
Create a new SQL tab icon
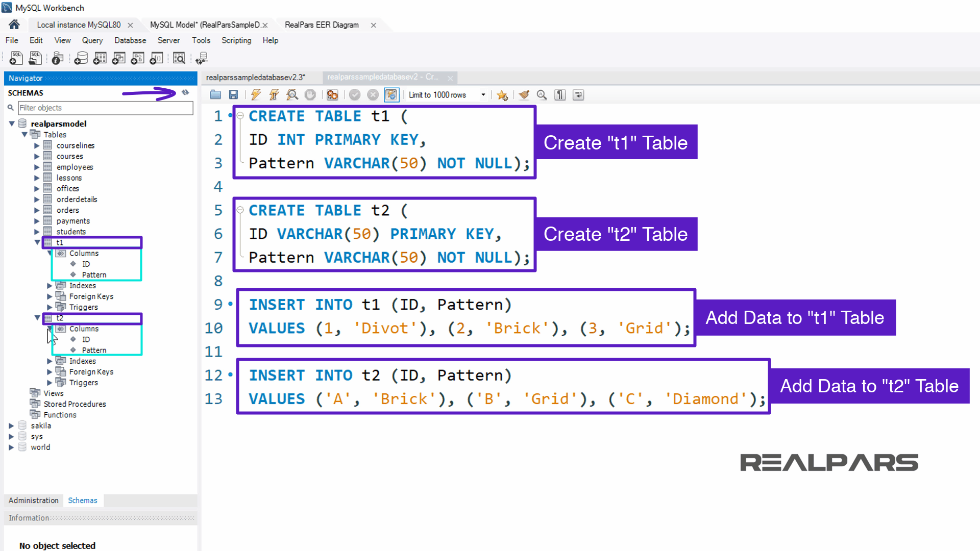point(16,58)
